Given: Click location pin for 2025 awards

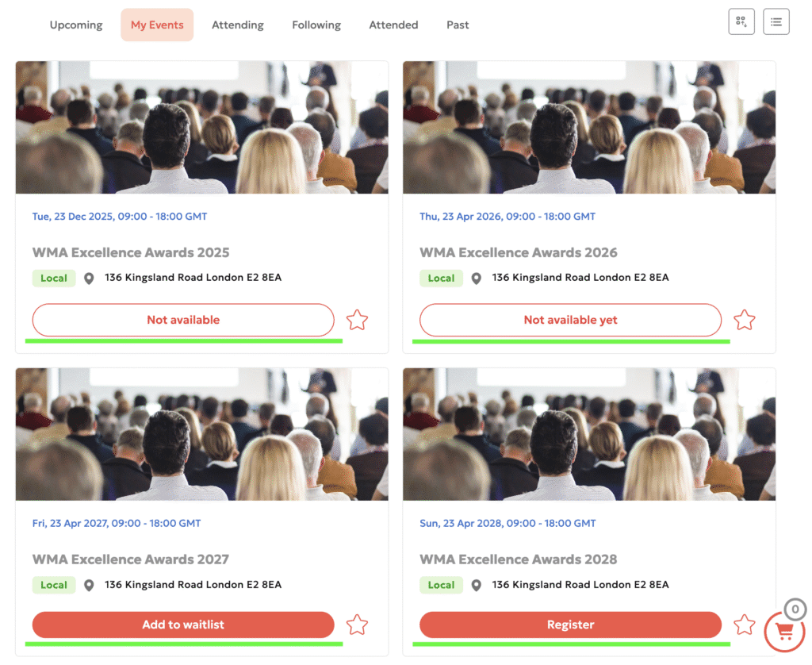Looking at the screenshot, I should [89, 279].
